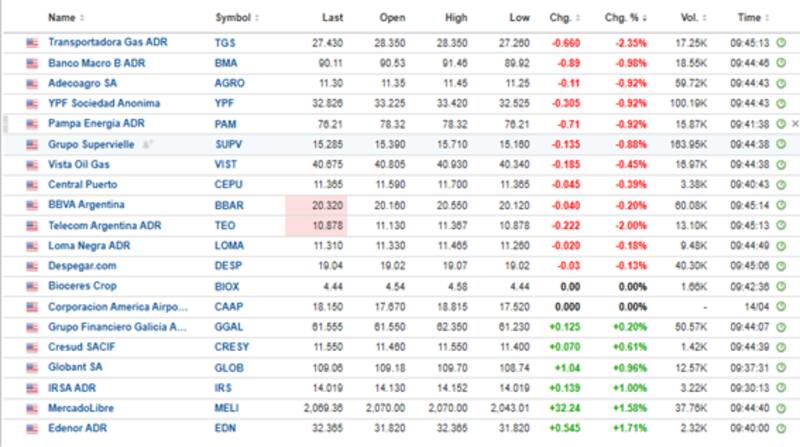Sort by the Time column header

coord(751,18)
